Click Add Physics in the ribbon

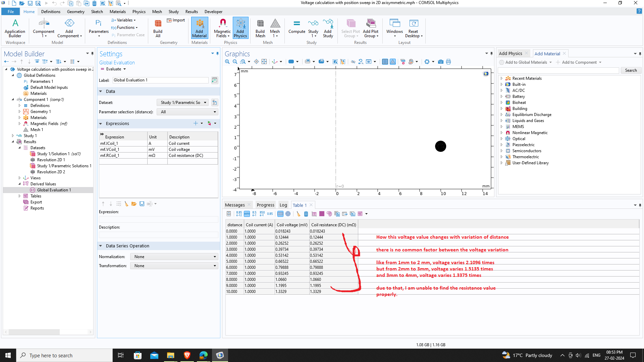coord(240,28)
